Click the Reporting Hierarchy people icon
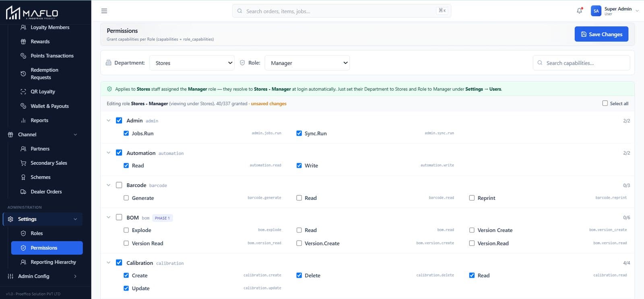 tap(23, 262)
